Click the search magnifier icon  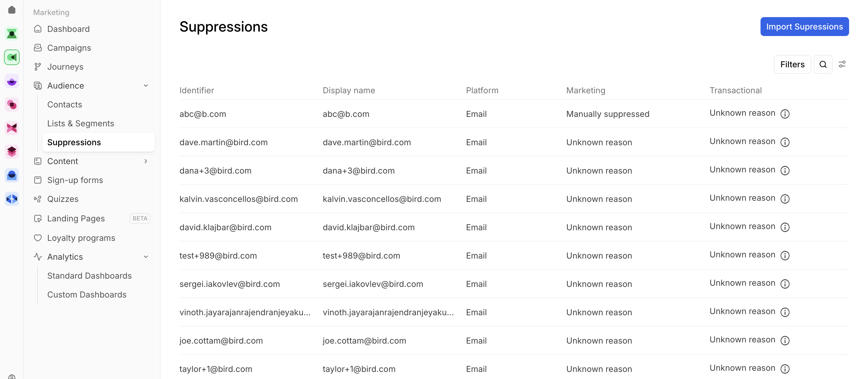coord(823,64)
